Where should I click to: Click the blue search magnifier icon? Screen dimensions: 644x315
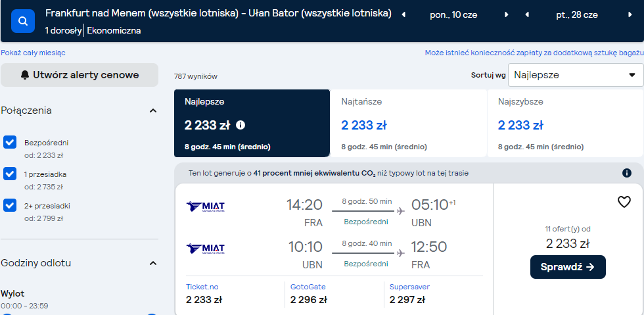23,21
